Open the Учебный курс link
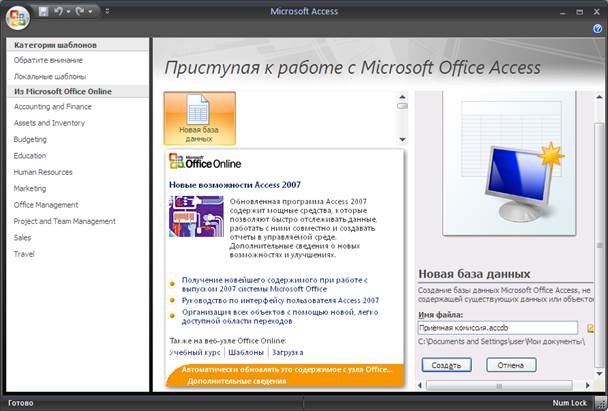608x411 pixels. 195,352
